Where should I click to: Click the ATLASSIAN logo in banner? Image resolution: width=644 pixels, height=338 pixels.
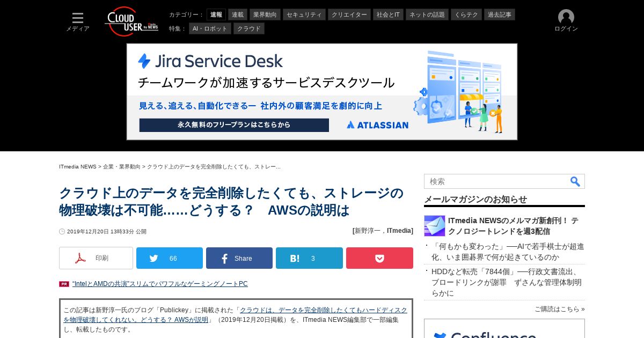click(x=378, y=125)
